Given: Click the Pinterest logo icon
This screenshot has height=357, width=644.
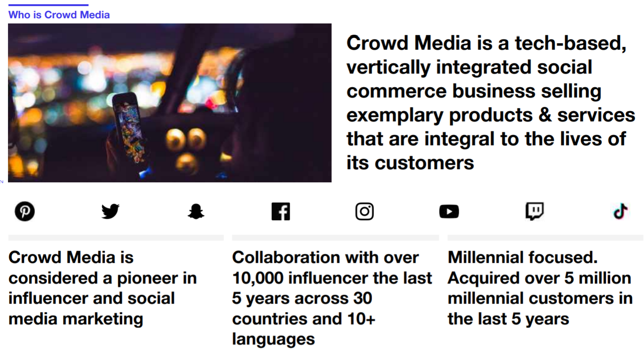Looking at the screenshot, I should [x=24, y=212].
